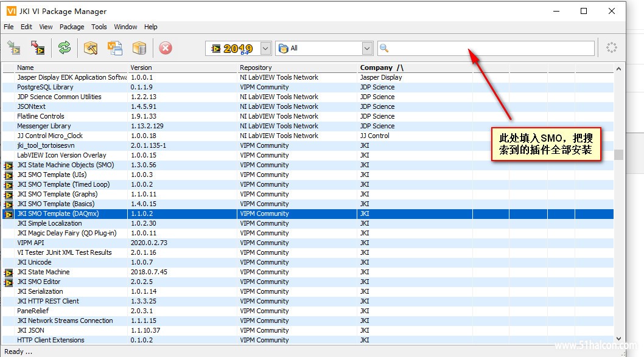The image size is (644, 357).
Task: Click installed icon beside JKI SMO Template (Graphs)
Action: click(x=8, y=195)
